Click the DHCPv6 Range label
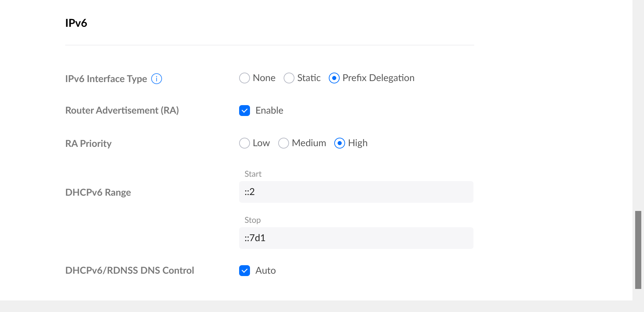Image resolution: width=644 pixels, height=312 pixels. (98, 192)
